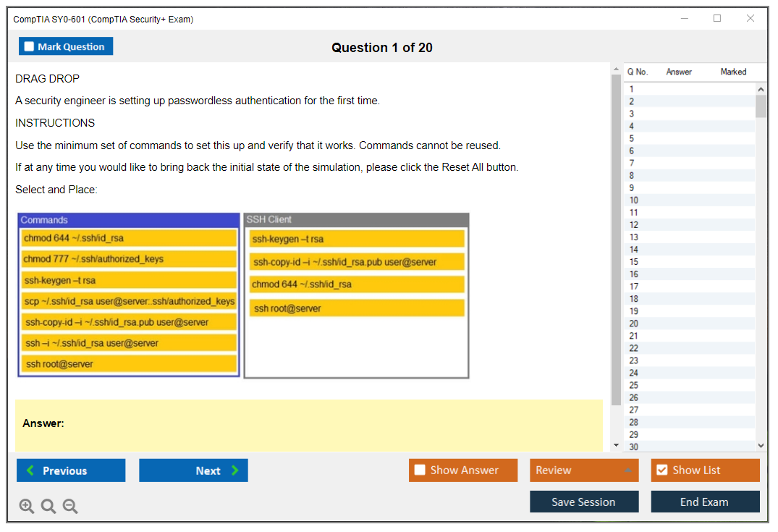Pick the chmod 777 authorized_keys command
Image resolution: width=778 pixels, height=532 pixels.
(129, 259)
